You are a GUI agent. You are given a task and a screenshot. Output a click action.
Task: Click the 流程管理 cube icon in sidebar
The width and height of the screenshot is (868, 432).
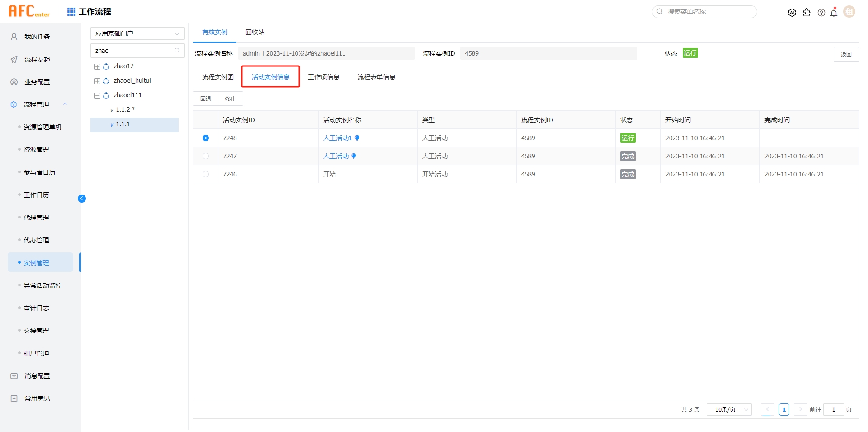tap(13, 104)
